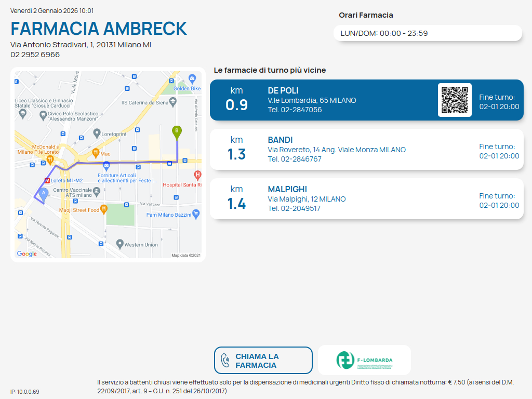Click the phone icon in Chiama la Farmacia
532x399 pixels.
(225, 361)
